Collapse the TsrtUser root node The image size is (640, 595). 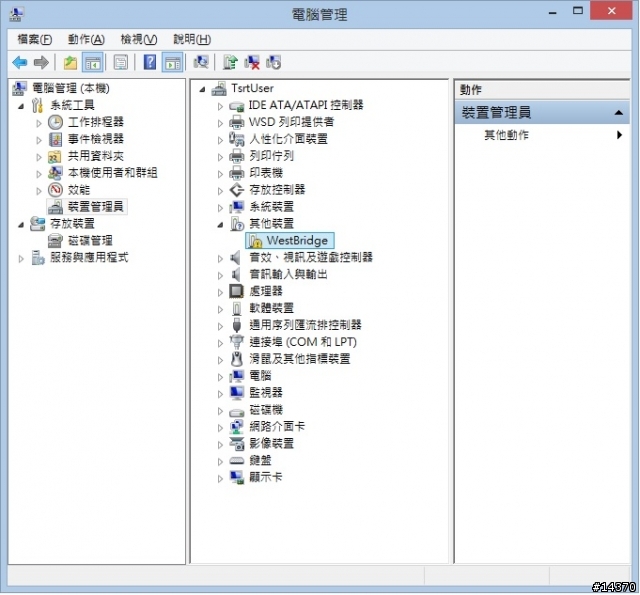[202, 89]
